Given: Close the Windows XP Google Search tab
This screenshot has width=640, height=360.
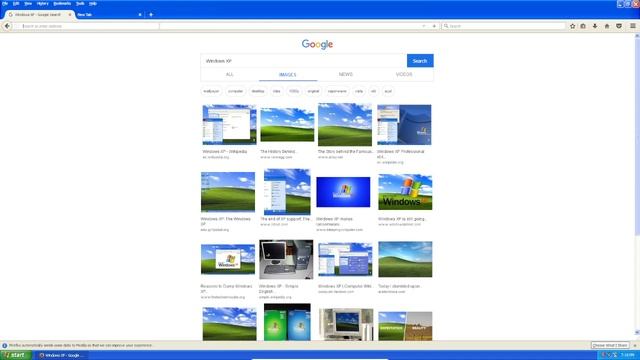Looking at the screenshot, I should click(x=70, y=15).
